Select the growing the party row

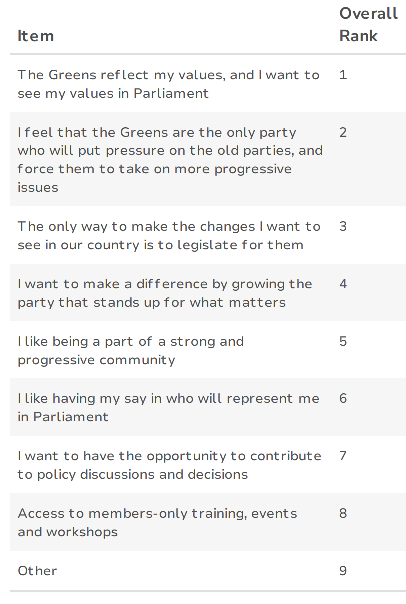point(208,292)
